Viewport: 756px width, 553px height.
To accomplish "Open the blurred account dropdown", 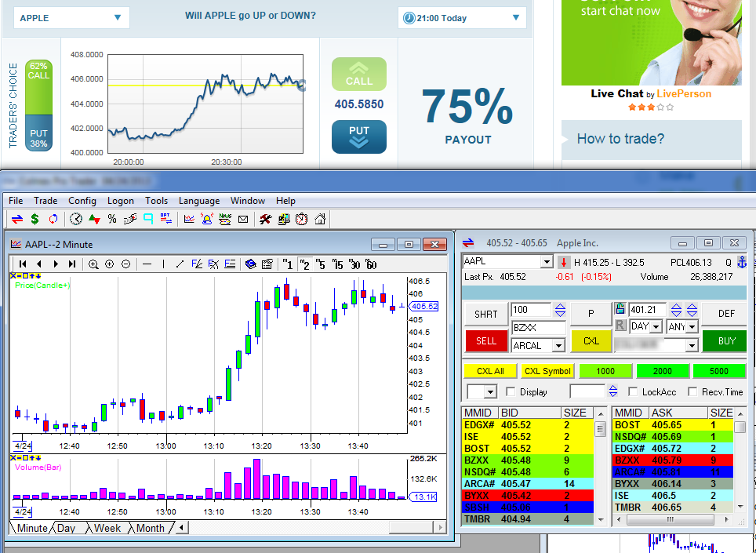I will 692,345.
